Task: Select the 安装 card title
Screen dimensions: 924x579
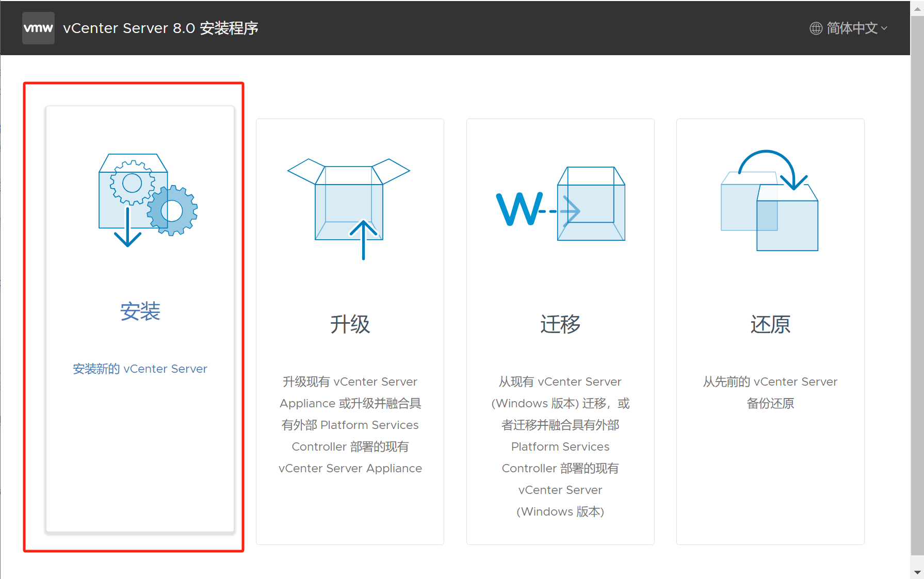Action: [x=140, y=311]
